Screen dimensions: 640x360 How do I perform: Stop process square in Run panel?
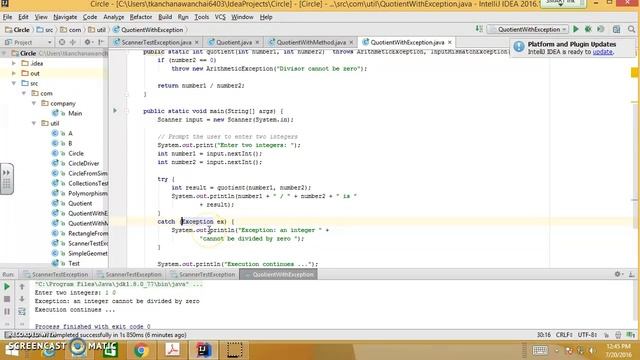[x=7, y=299]
